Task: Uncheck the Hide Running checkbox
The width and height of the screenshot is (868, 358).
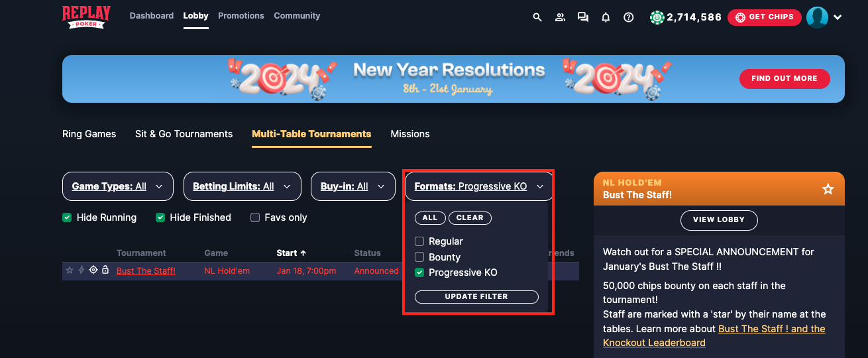Action: coord(67,217)
